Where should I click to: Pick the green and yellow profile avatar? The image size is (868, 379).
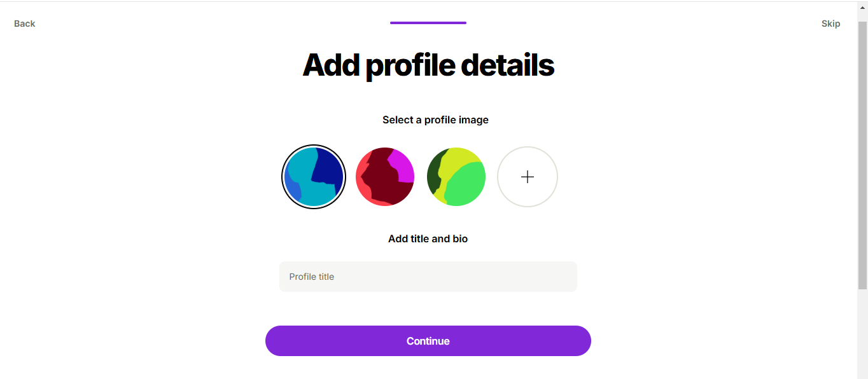click(x=456, y=177)
